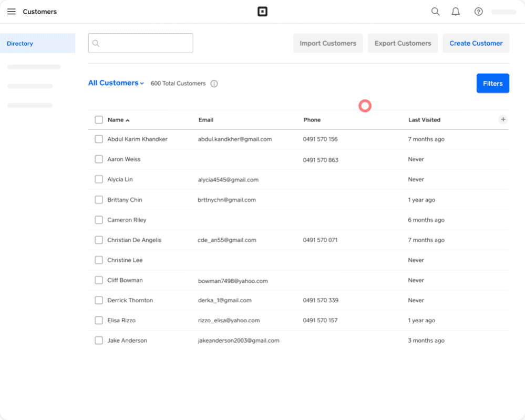The height and width of the screenshot is (420, 525).
Task: Add a column with the plus icon
Action: (x=503, y=119)
